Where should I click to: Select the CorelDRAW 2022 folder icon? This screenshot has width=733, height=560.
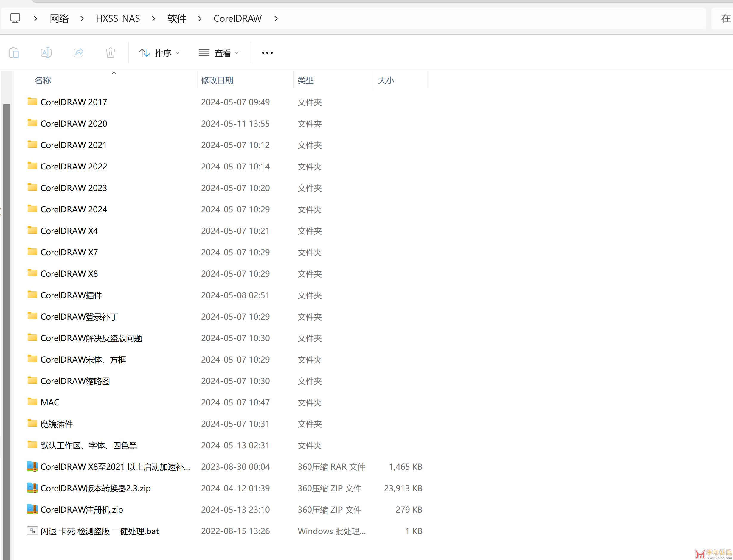point(32,166)
